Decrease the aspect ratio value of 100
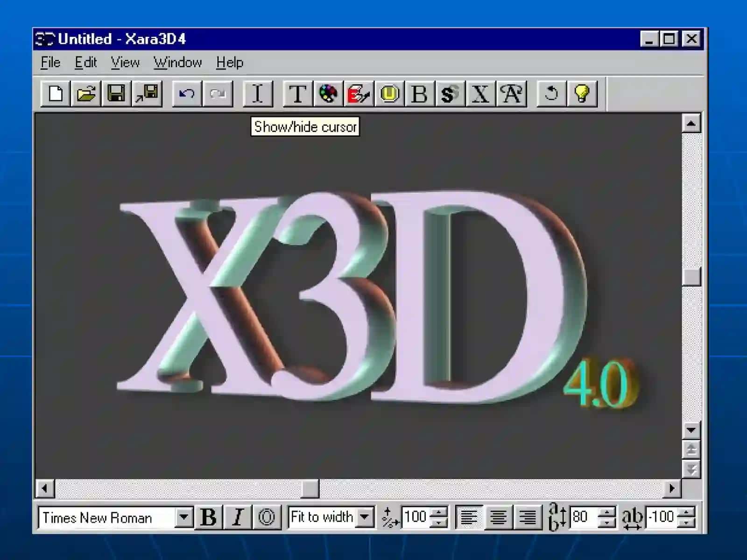This screenshot has height=560, width=747. [x=438, y=522]
